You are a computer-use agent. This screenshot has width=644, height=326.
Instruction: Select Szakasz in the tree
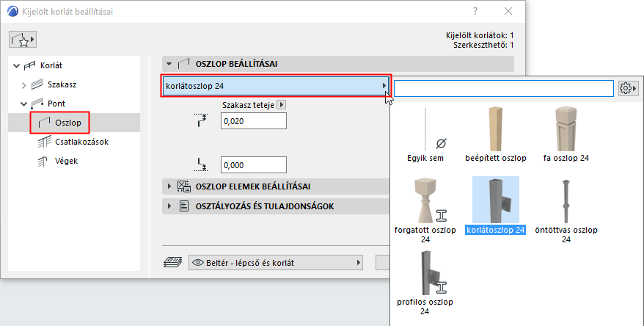(x=62, y=84)
